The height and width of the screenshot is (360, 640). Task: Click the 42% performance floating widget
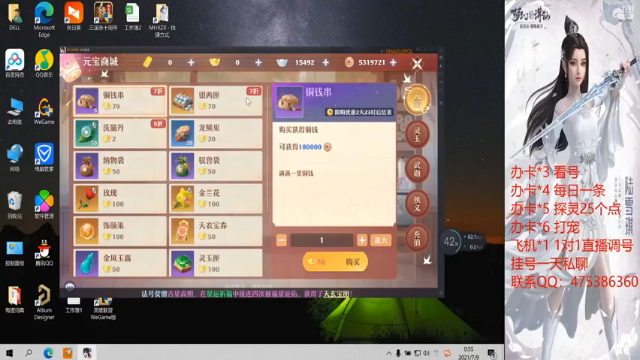451,242
